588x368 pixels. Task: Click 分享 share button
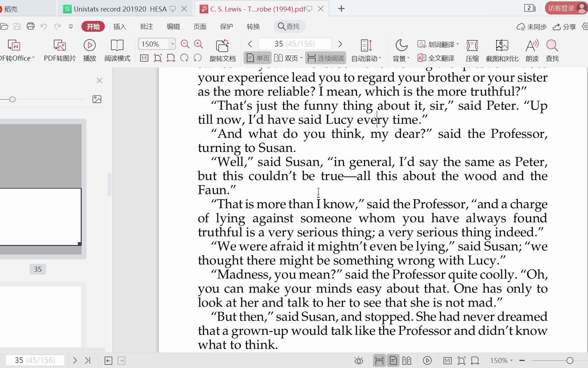point(565,27)
